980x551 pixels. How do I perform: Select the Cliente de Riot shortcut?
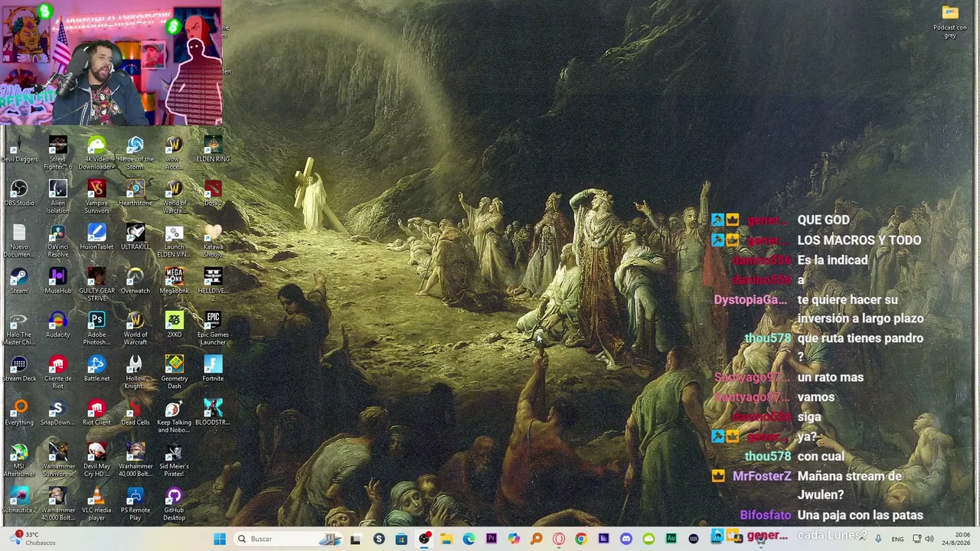tap(58, 372)
